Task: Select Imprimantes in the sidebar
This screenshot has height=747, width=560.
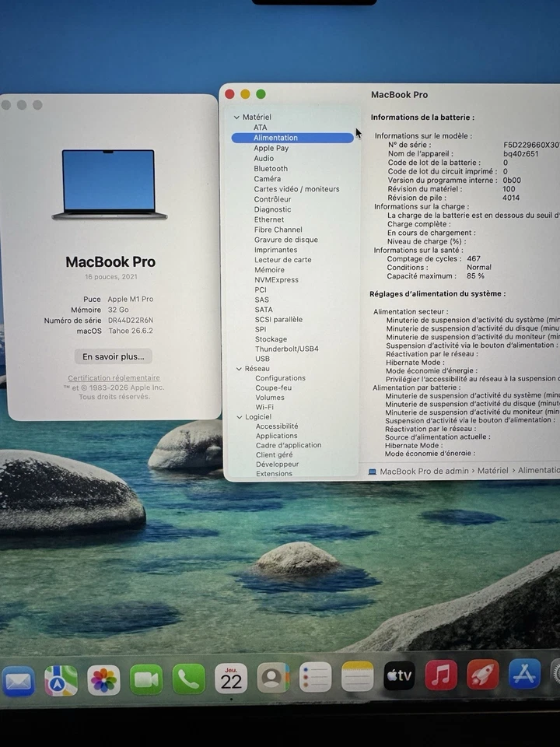Action: [x=275, y=250]
